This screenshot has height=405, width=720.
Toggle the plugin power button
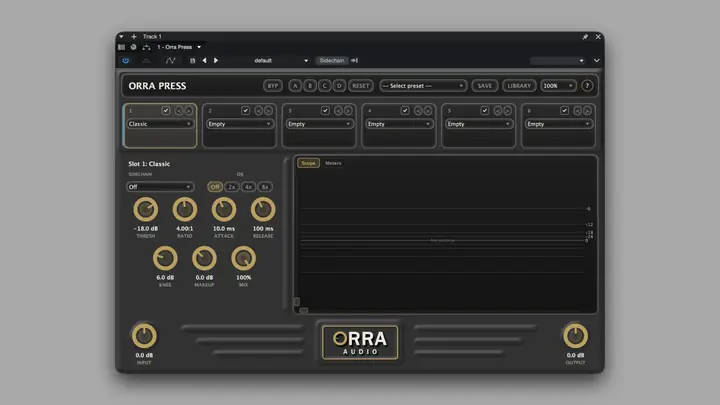pos(125,61)
